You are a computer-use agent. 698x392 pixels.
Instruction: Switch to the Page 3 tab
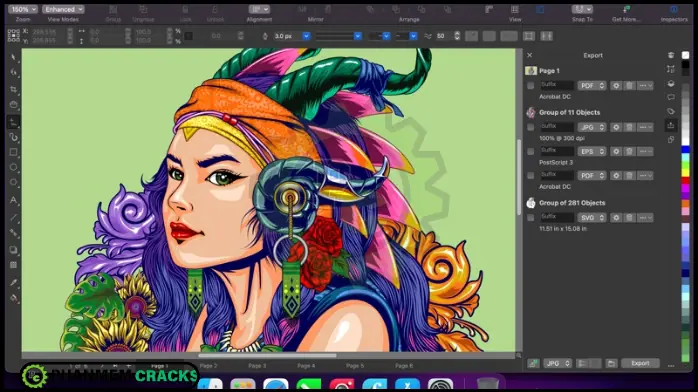(257, 366)
